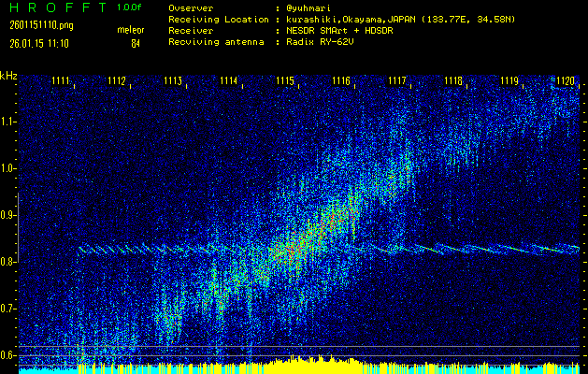Click the 0.6 kHz frequency label
This screenshot has height=374, width=588.
[x=8, y=355]
